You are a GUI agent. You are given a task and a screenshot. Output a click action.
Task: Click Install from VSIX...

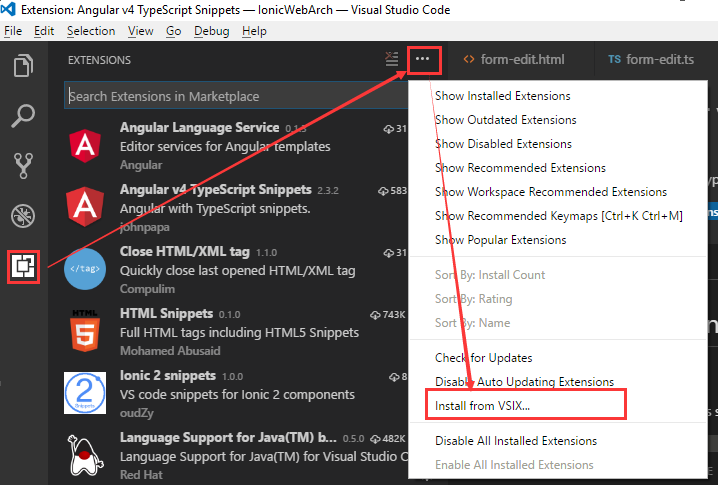click(482, 406)
